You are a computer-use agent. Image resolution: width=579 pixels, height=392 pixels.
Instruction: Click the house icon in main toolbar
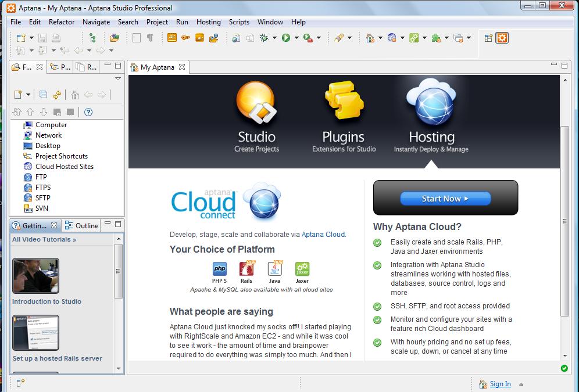pos(370,38)
